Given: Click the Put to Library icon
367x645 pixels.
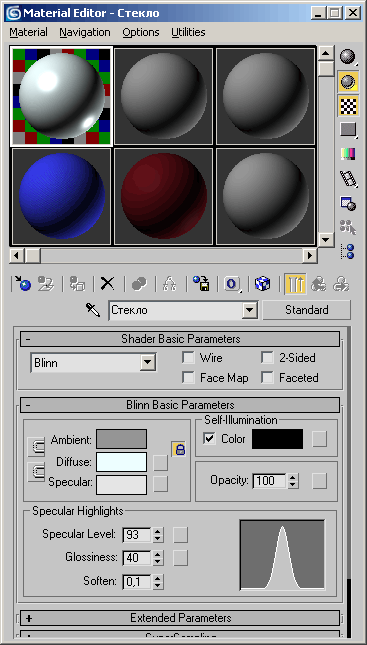Looking at the screenshot, I should click(x=201, y=284).
